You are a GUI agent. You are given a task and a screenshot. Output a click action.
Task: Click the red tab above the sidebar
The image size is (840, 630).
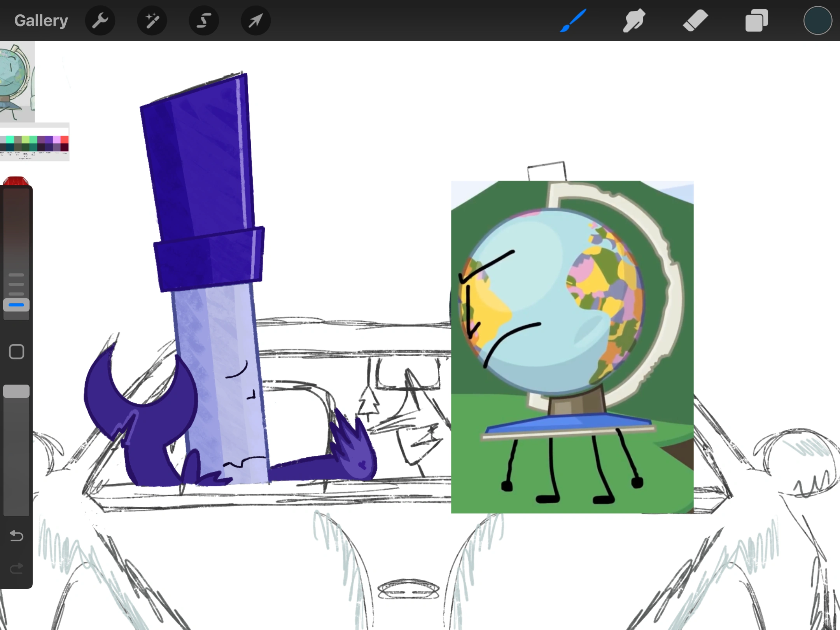click(16, 181)
